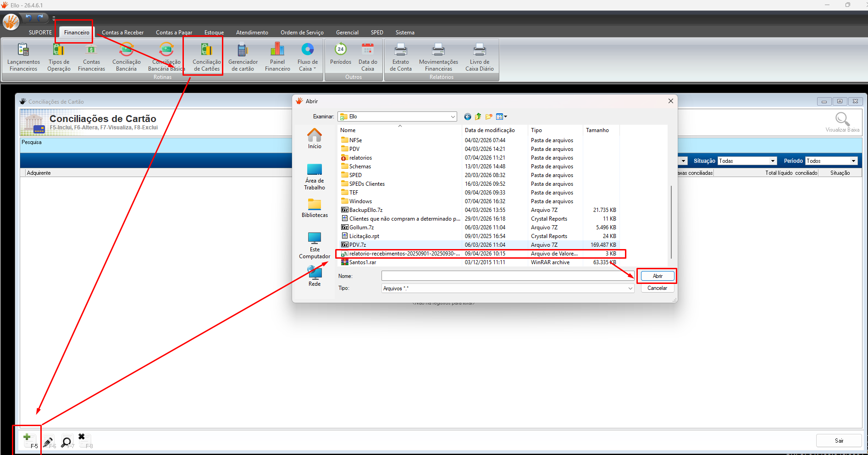868x455 pixels.
Task: Open the Situação dropdown list
Action: tap(773, 161)
